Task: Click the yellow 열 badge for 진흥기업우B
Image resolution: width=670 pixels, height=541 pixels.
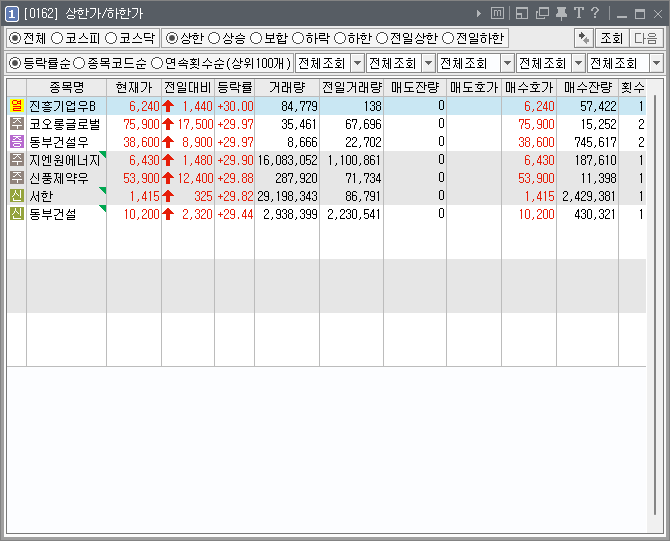Action: (x=17, y=106)
